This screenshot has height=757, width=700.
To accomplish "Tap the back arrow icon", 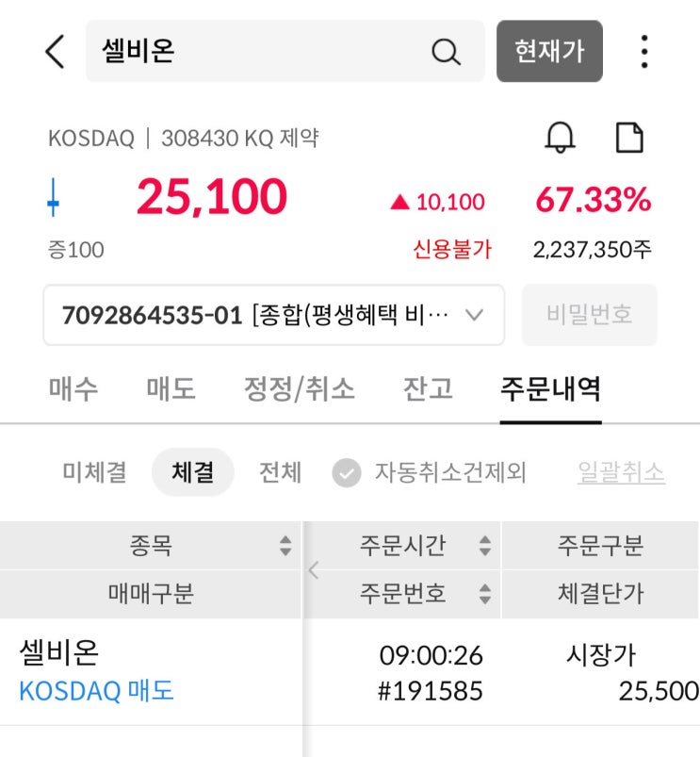I will (x=56, y=51).
